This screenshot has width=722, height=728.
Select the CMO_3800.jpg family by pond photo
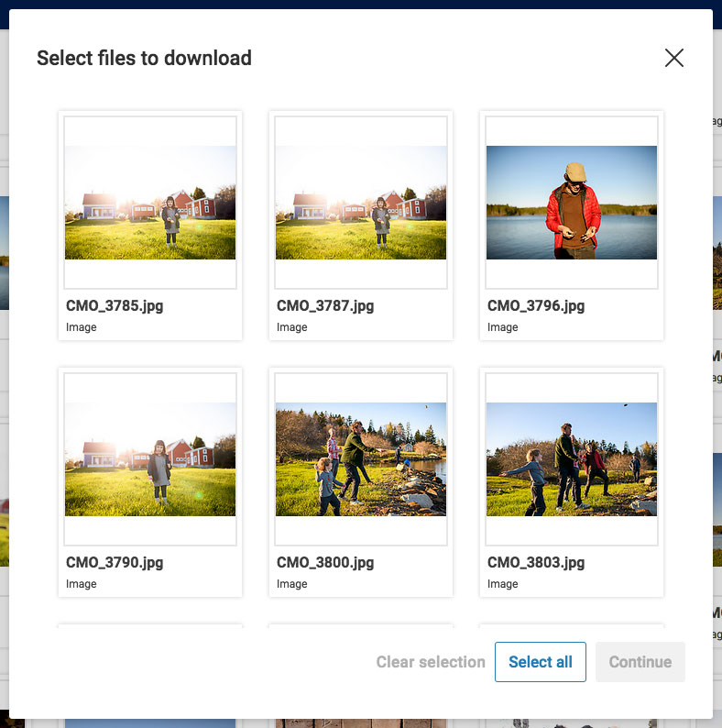pos(361,459)
